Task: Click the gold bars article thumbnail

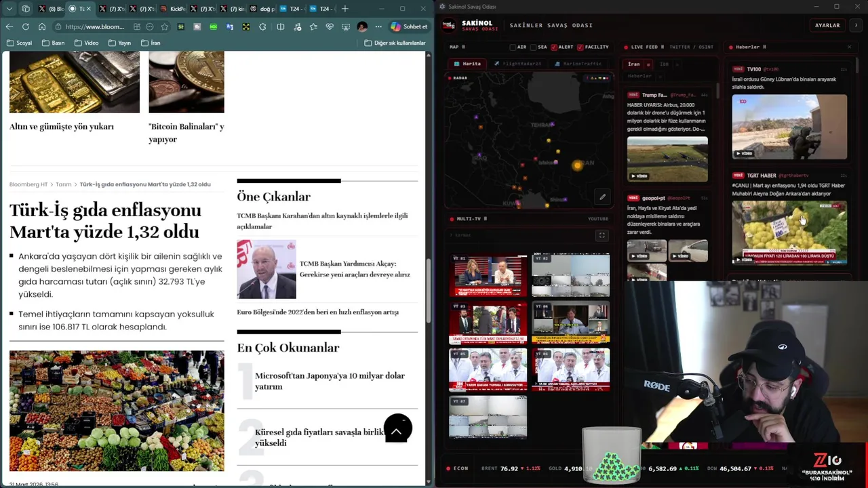Action: pyautogui.click(x=75, y=82)
